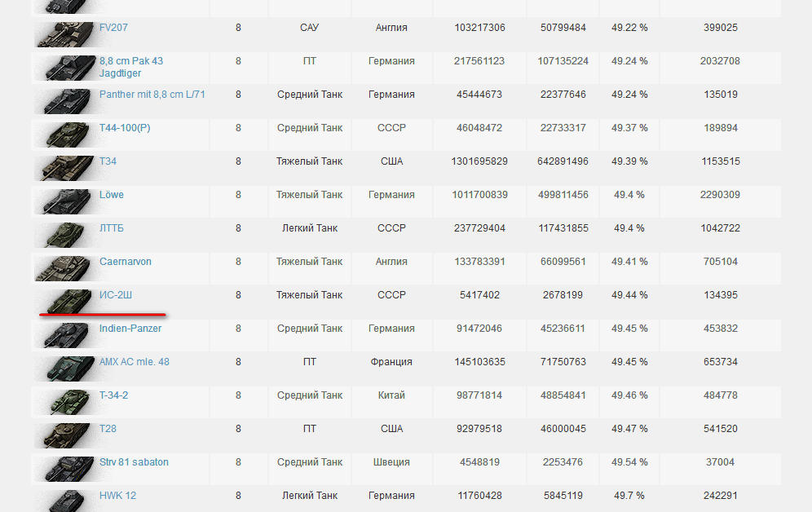
Task: Click the T28 tank image
Action: (65, 435)
